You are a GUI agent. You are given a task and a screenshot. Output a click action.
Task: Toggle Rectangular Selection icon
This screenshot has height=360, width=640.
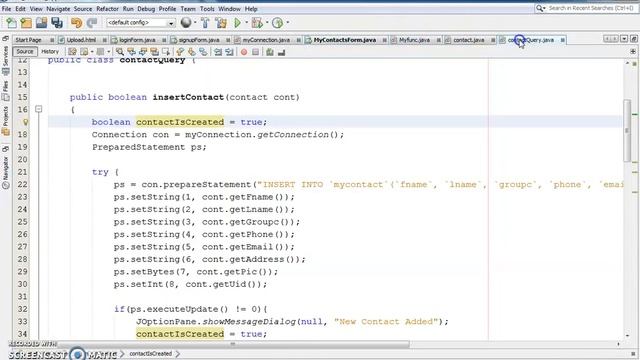(x=165, y=52)
